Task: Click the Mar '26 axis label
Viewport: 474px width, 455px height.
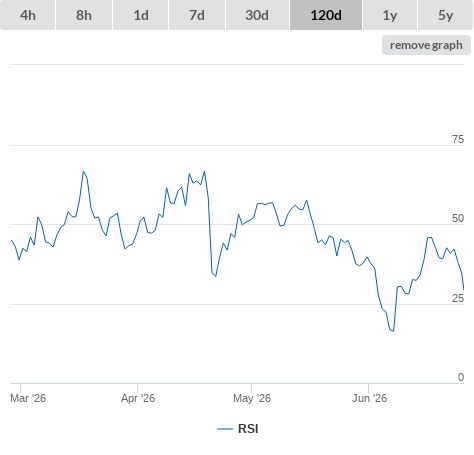Action: click(x=28, y=398)
